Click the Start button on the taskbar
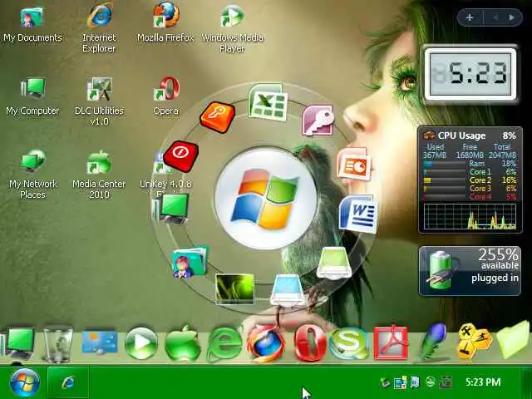Viewport: 532px width, 399px height. (x=24, y=382)
